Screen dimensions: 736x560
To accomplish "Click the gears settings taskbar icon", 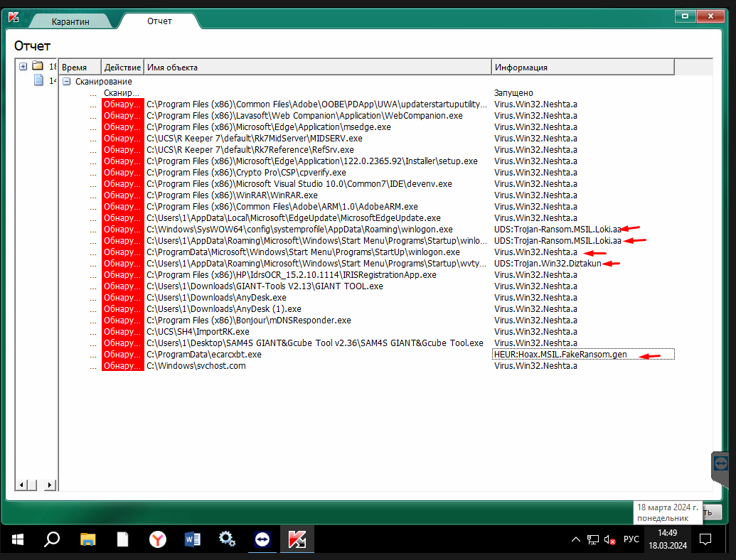I will [228, 539].
